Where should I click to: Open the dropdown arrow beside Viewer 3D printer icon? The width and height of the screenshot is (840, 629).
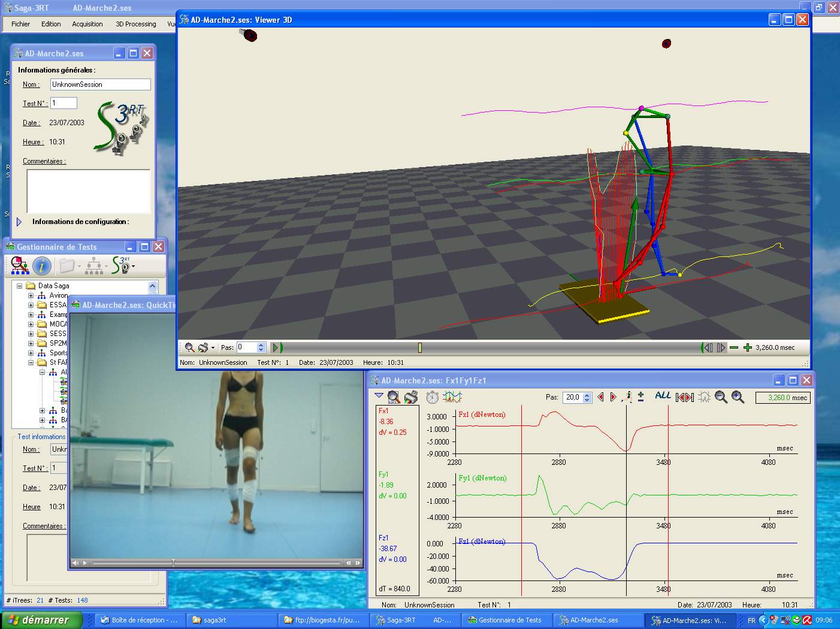[x=213, y=348]
